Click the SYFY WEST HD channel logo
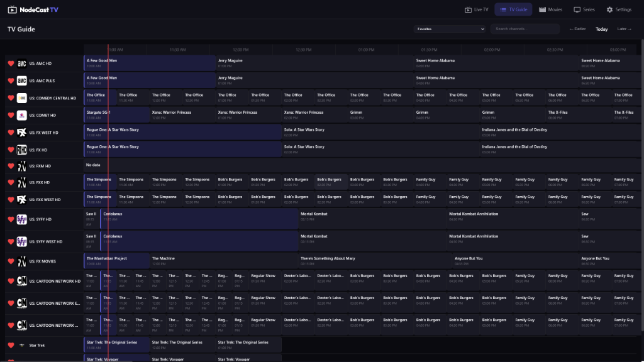The width and height of the screenshot is (644, 362). [x=22, y=242]
